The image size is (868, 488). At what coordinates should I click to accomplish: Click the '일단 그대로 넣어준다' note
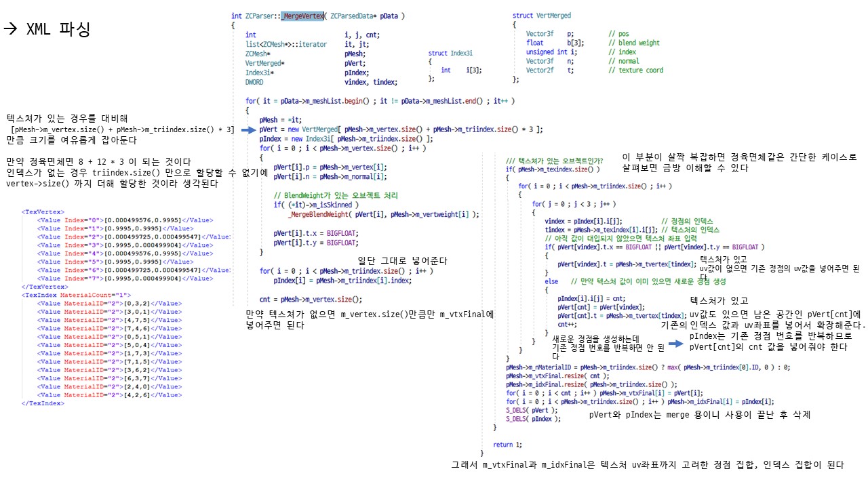(x=402, y=260)
